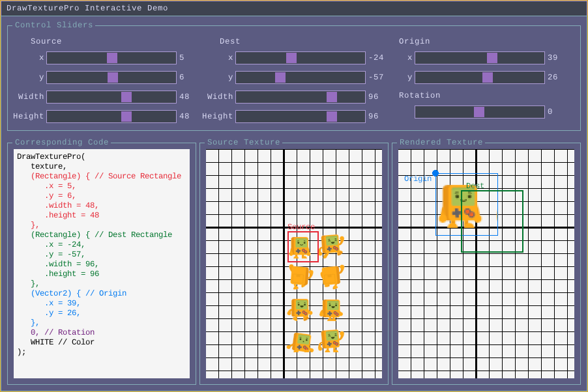
Task: Click the Source y slider handle
Action: coord(113,77)
